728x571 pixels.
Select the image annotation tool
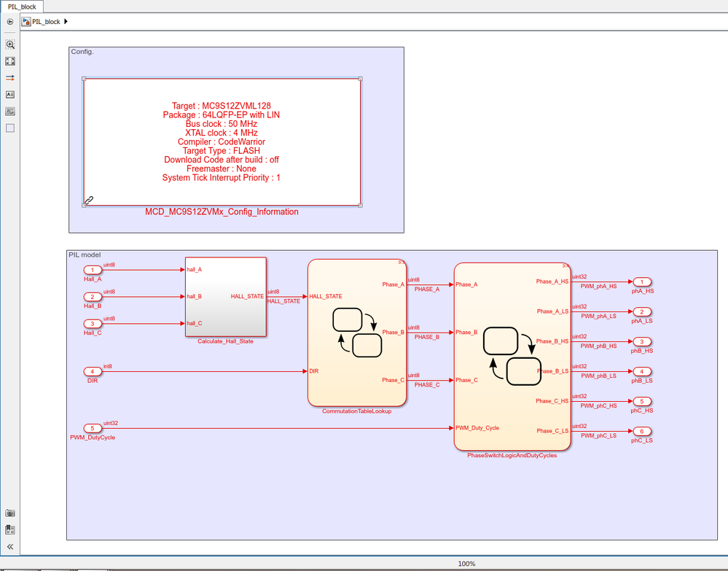[9, 112]
